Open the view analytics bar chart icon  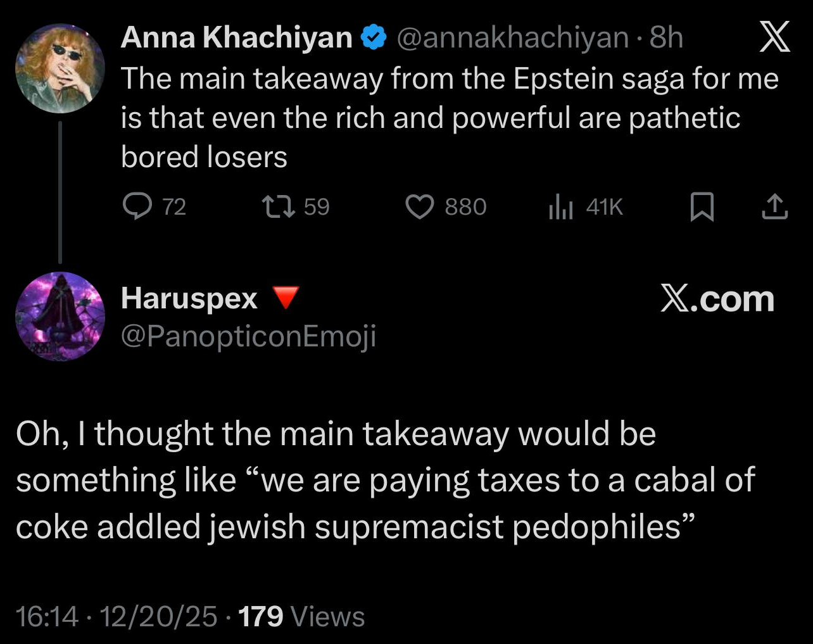561,207
